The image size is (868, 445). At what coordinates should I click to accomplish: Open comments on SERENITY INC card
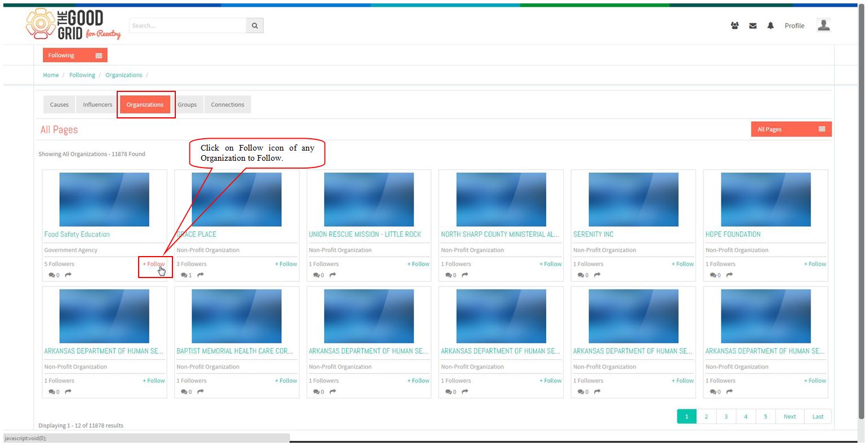coord(583,275)
